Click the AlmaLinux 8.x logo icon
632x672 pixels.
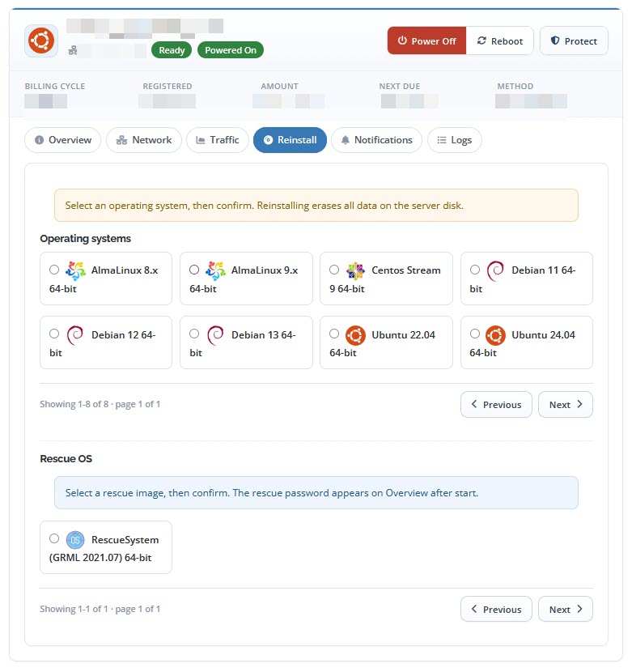[x=75, y=271]
